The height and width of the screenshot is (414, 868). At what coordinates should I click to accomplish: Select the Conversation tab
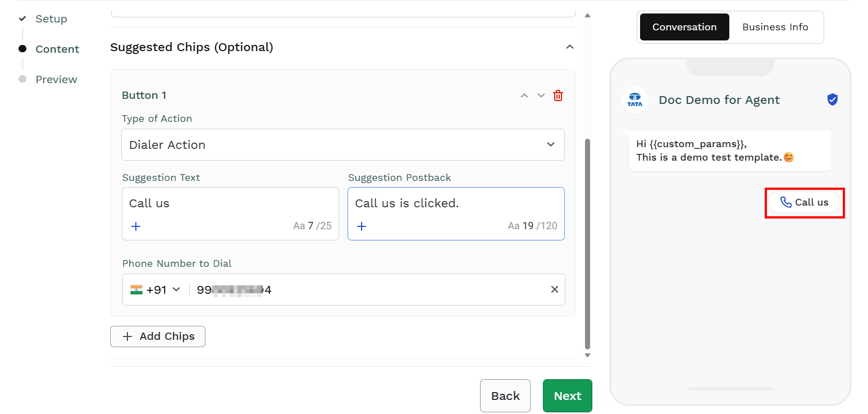pyautogui.click(x=684, y=27)
